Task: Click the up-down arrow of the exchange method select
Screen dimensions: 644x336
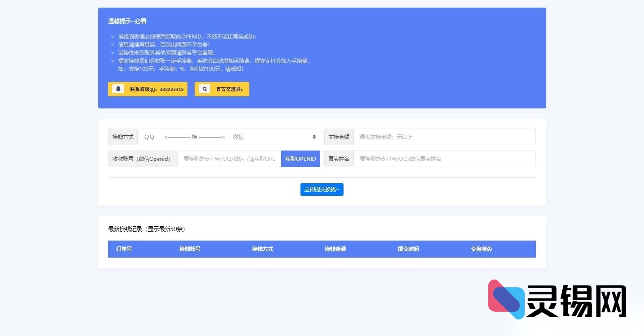Action: pyautogui.click(x=314, y=137)
